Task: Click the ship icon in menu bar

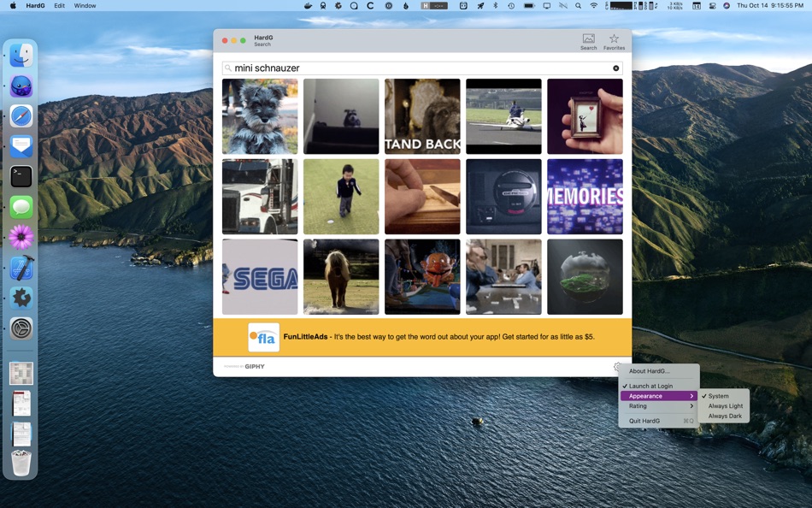Action: (x=308, y=6)
